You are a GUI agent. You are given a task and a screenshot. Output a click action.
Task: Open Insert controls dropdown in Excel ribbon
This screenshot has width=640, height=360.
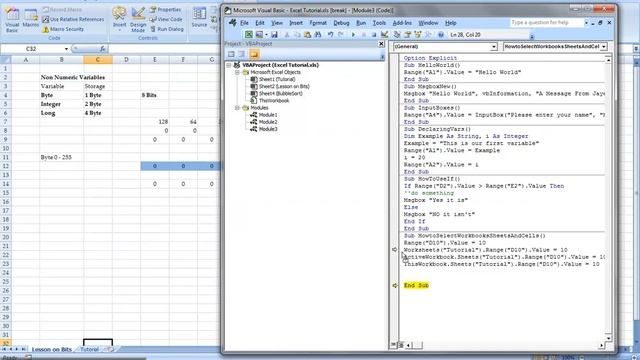pyautogui.click(x=119, y=20)
